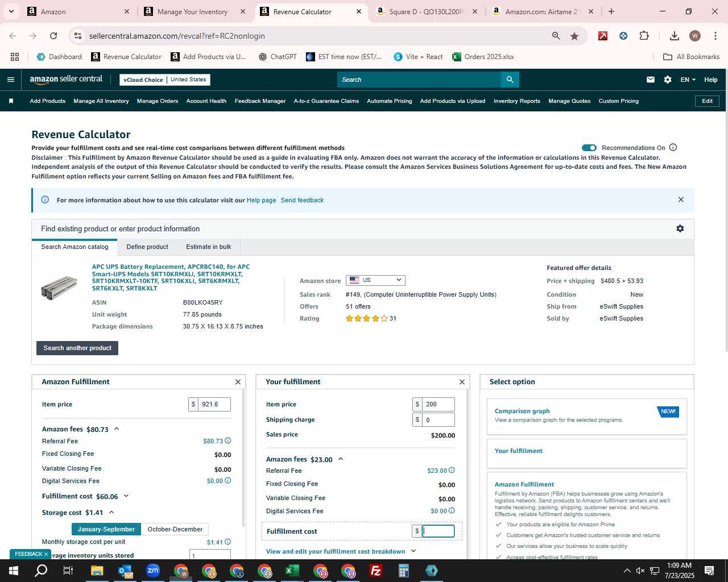
Task: Open the browser downloads icon
Action: 675,36
